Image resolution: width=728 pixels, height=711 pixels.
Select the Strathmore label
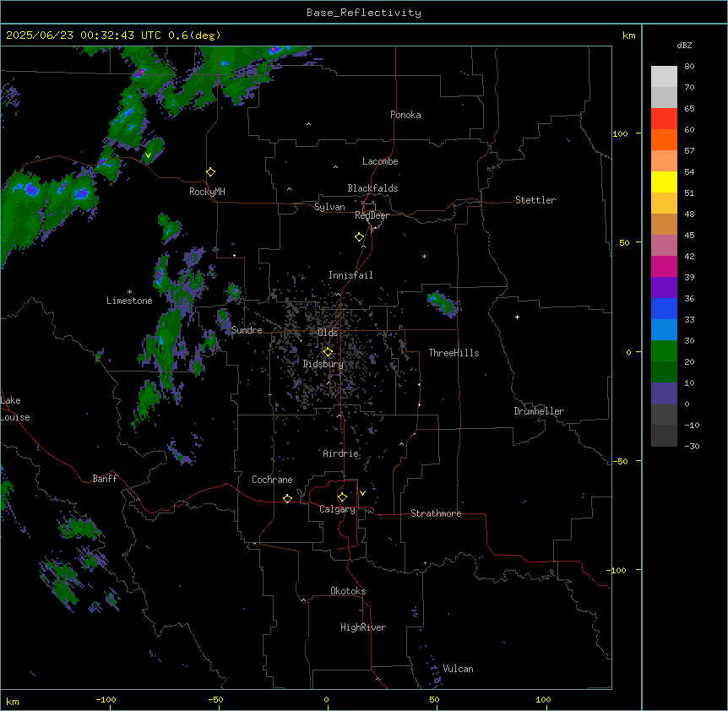click(x=436, y=513)
